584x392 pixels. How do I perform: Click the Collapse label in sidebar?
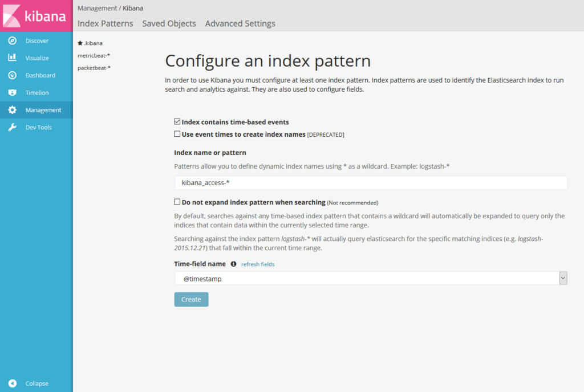(x=37, y=383)
